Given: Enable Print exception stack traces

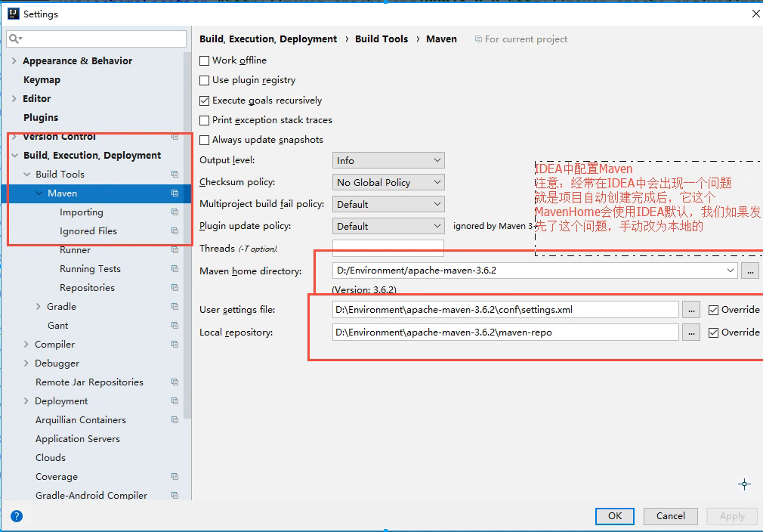Looking at the screenshot, I should pyautogui.click(x=205, y=120).
